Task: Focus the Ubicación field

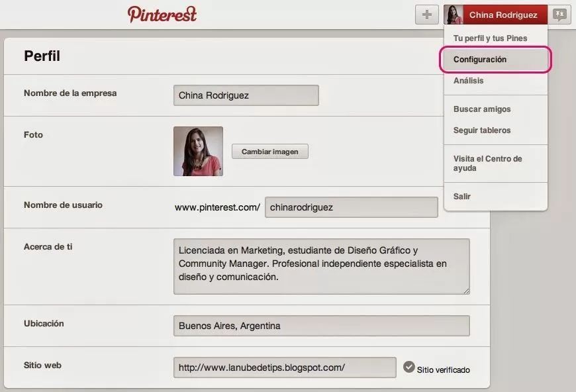Action: (322, 326)
